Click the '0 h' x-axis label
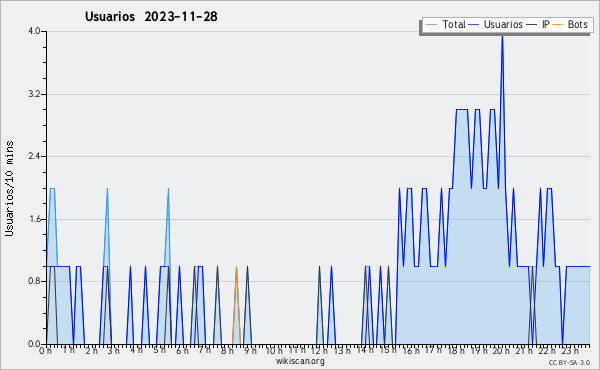600x370 pixels. (x=45, y=351)
